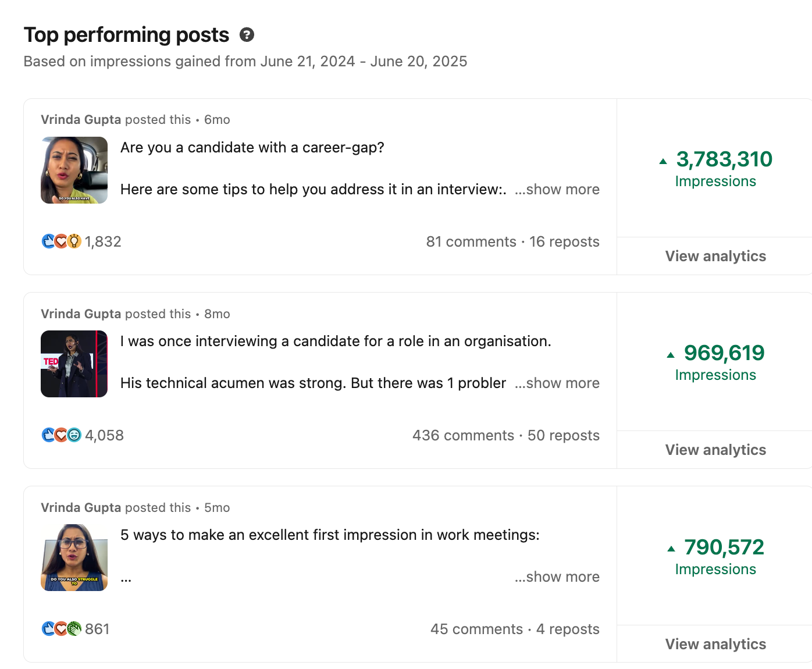
Task: Open View analytics for the 969,619 impressions post
Action: pyautogui.click(x=715, y=450)
